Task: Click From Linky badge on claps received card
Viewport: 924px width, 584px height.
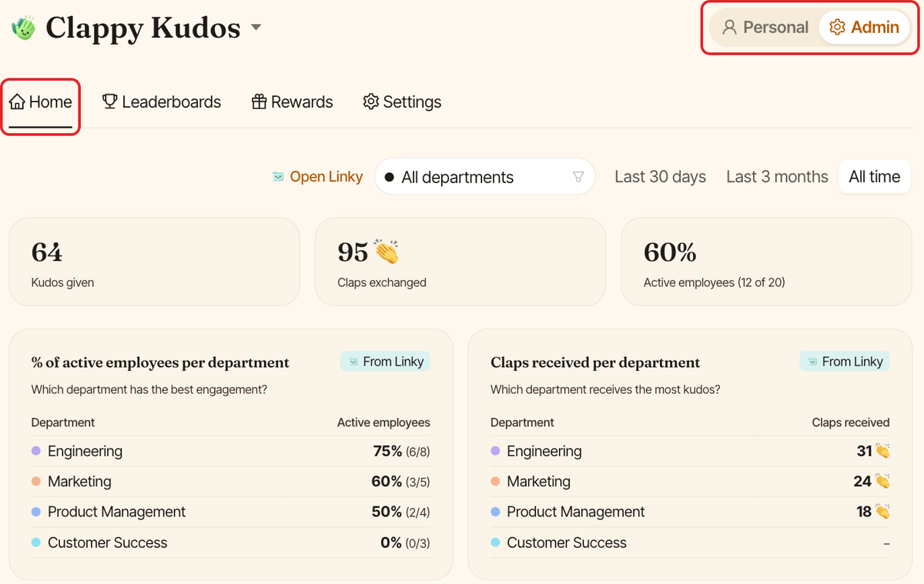Action: click(845, 362)
